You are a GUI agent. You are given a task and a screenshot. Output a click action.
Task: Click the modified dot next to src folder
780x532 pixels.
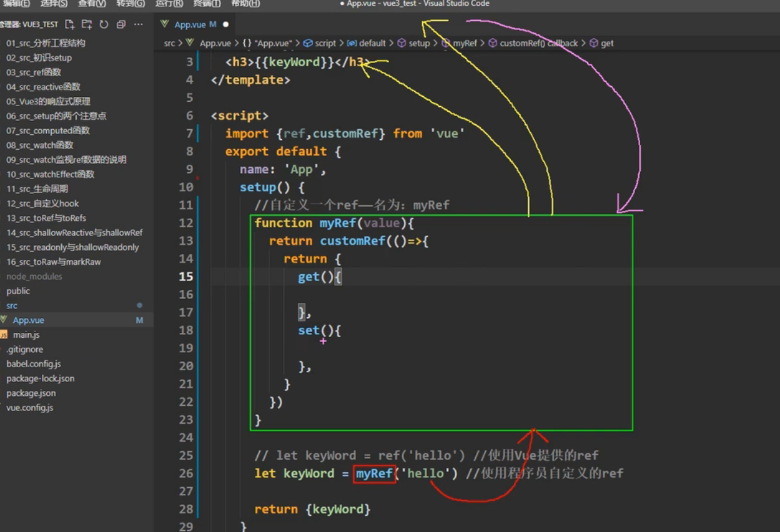pos(139,305)
